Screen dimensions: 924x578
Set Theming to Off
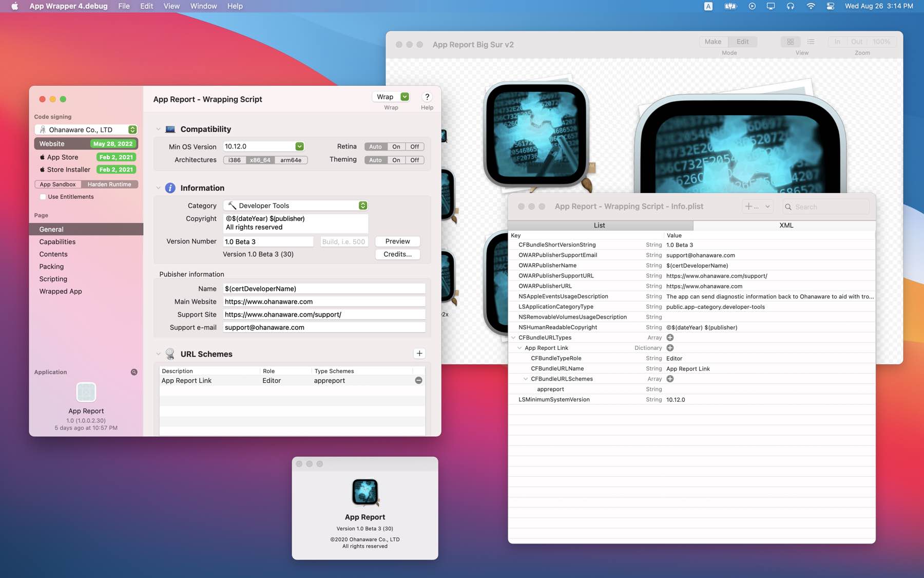point(415,160)
